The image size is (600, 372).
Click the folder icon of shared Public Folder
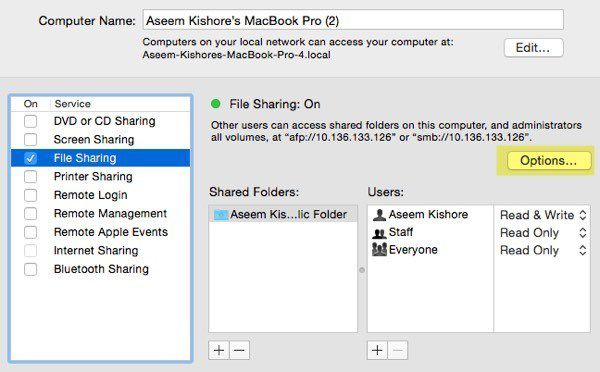(x=221, y=214)
